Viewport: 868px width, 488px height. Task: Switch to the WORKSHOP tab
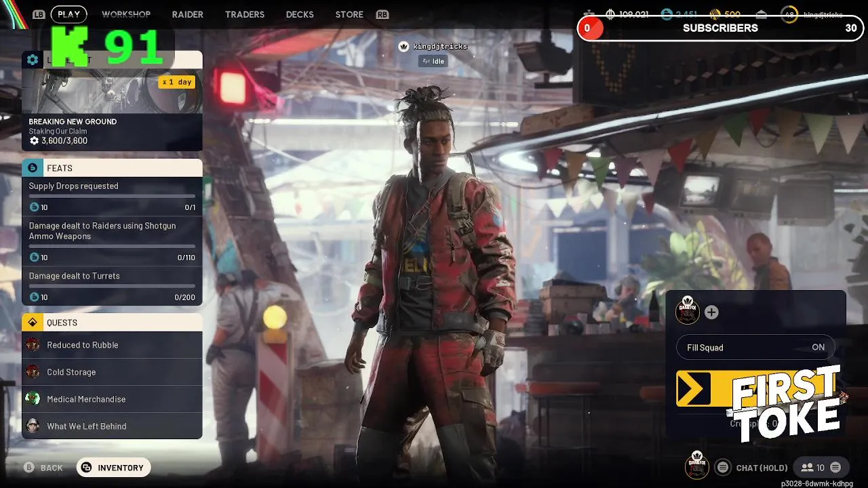(x=126, y=14)
